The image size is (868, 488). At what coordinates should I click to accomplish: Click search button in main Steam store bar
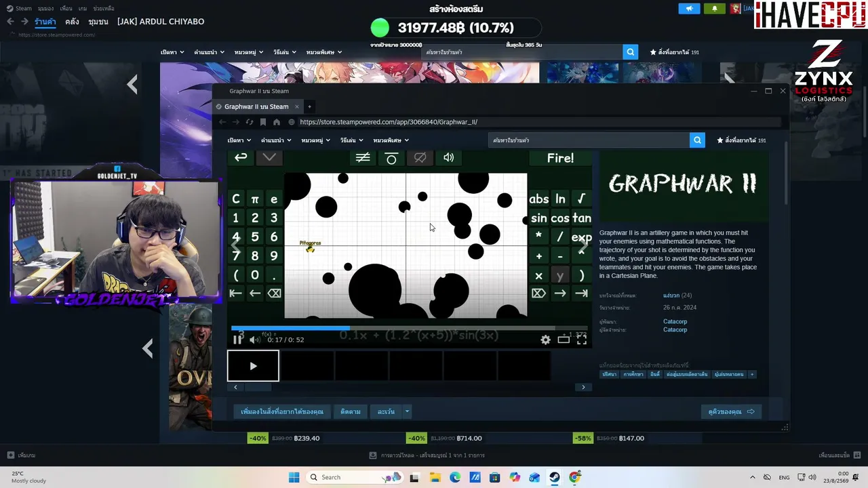(x=631, y=52)
